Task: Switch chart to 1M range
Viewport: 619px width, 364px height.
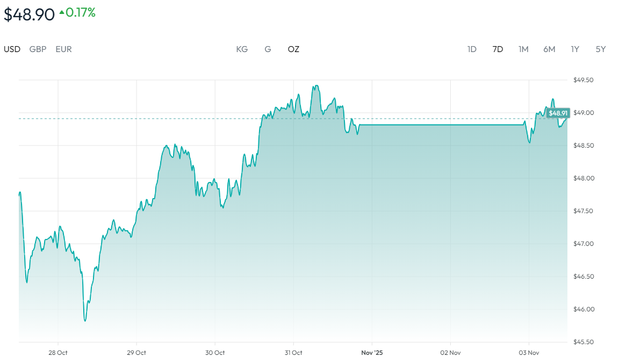Action: (x=523, y=49)
